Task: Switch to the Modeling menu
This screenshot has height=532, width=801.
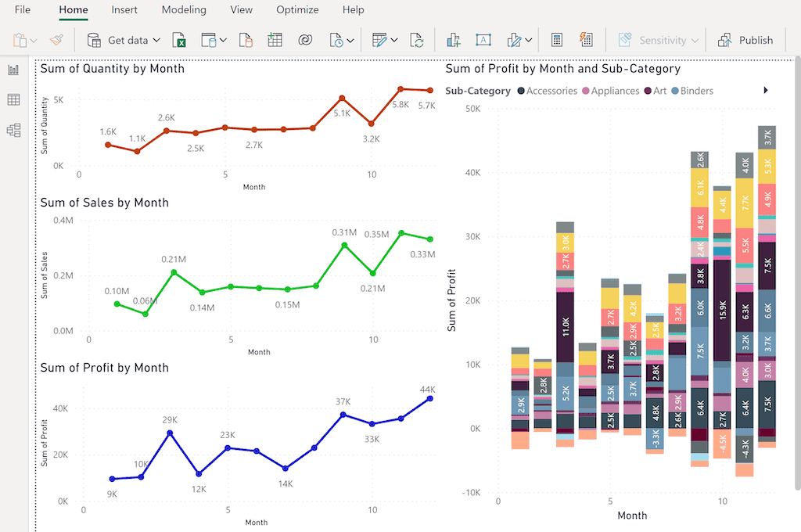Action: pyautogui.click(x=184, y=10)
